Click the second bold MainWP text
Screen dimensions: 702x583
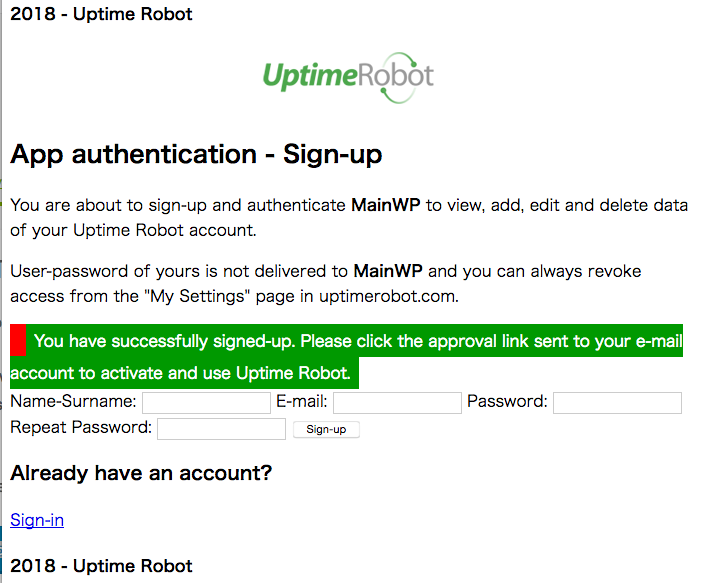click(x=388, y=271)
